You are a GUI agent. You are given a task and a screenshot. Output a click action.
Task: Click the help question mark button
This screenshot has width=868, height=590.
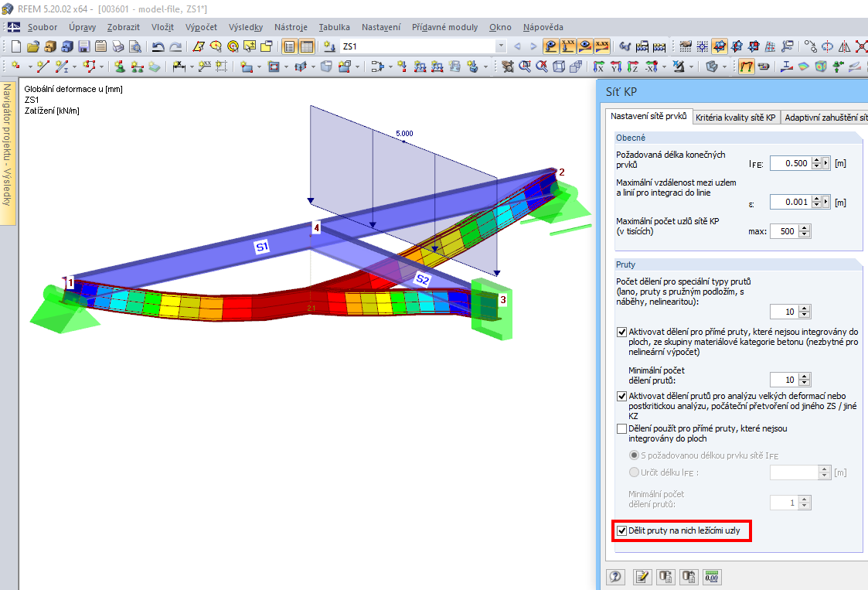click(615, 578)
